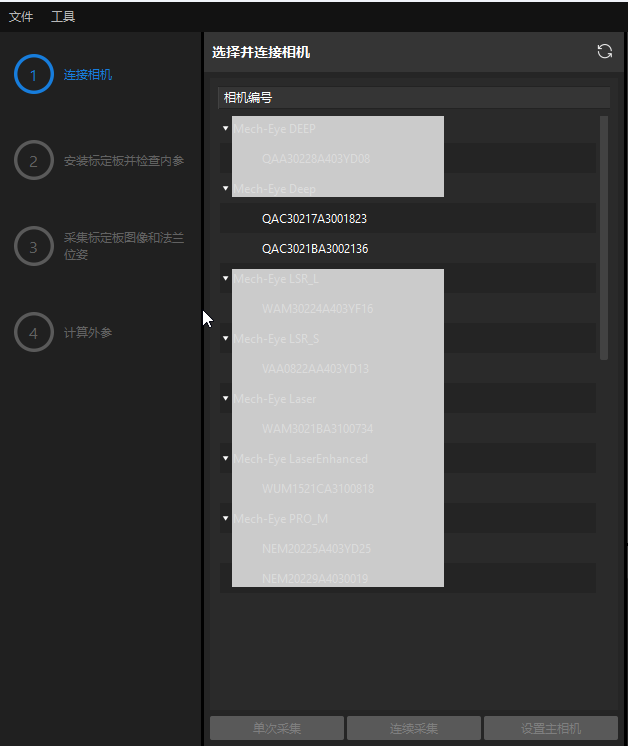Screen dimensions: 628x746
Task: Open the 工具 menu
Action: pos(63,17)
